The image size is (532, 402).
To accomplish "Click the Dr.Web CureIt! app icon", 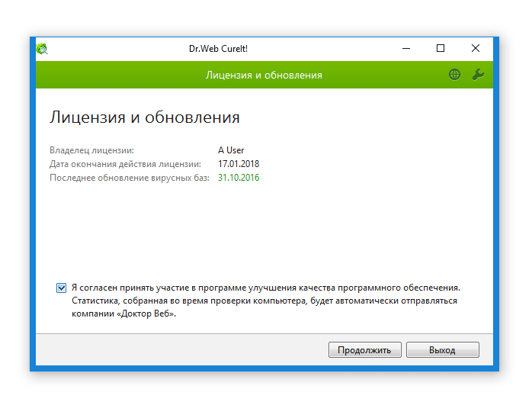I will (x=42, y=49).
